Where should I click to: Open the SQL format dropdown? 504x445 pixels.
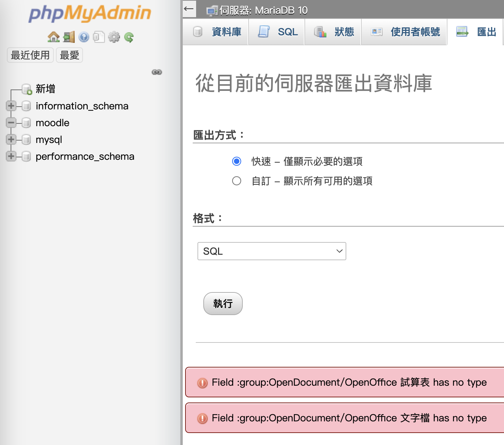[x=272, y=251]
